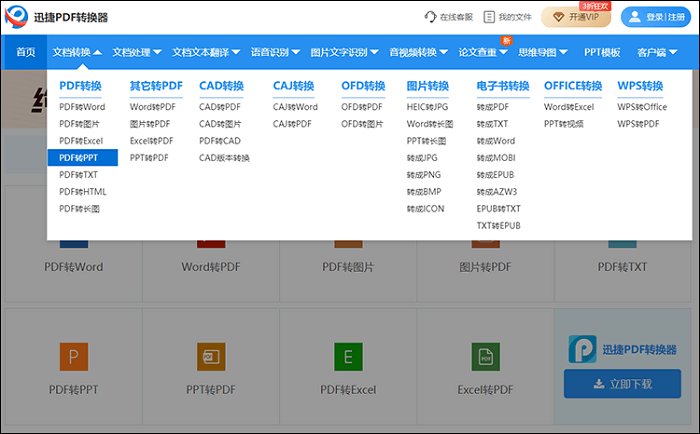
Task: Click the Excel转PDF card icon
Action: click(x=486, y=357)
